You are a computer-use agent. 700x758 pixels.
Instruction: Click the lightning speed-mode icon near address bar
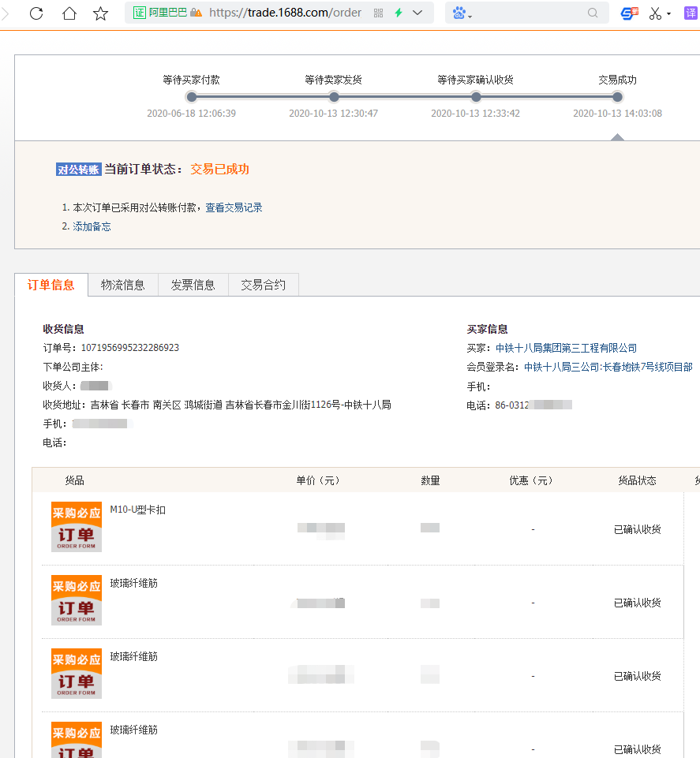[x=398, y=13]
